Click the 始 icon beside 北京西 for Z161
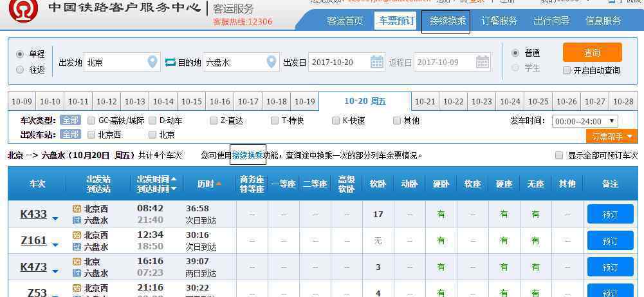644x297 pixels. [77, 235]
